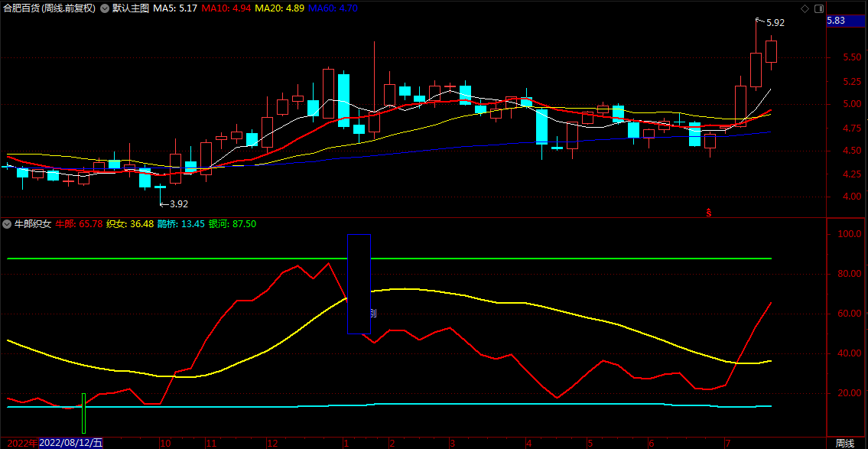Screen dimensions: 868x449
Task: Open the dropdown arrow beside 默认主图
Action: 105,8
